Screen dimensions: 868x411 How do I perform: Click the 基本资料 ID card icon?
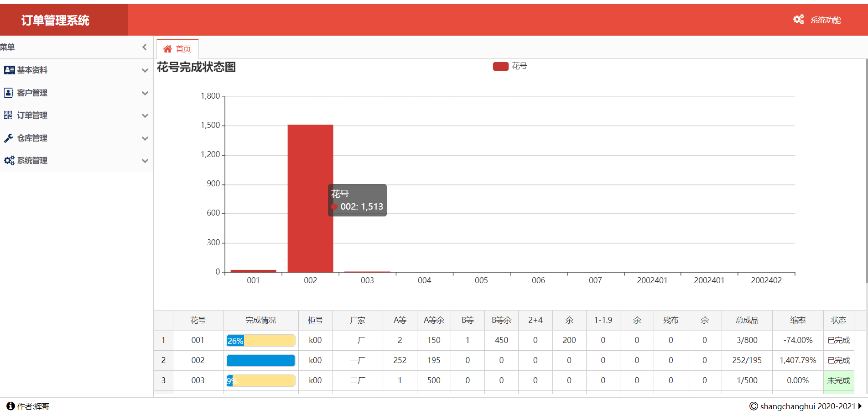[9, 70]
